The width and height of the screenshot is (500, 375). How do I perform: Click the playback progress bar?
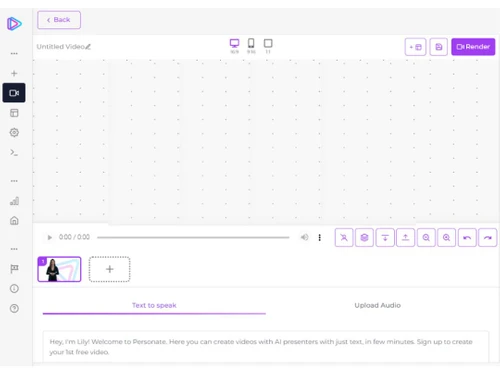click(x=193, y=237)
